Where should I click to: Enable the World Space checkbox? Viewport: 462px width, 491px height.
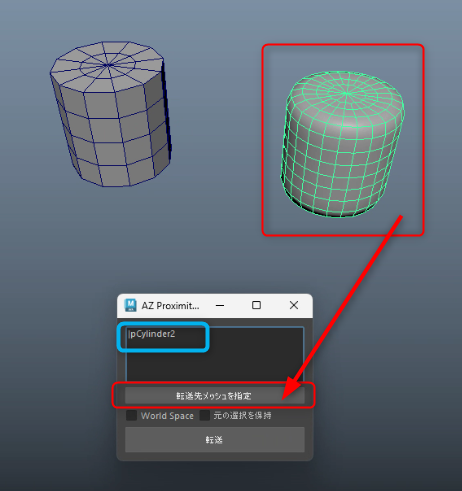132,415
